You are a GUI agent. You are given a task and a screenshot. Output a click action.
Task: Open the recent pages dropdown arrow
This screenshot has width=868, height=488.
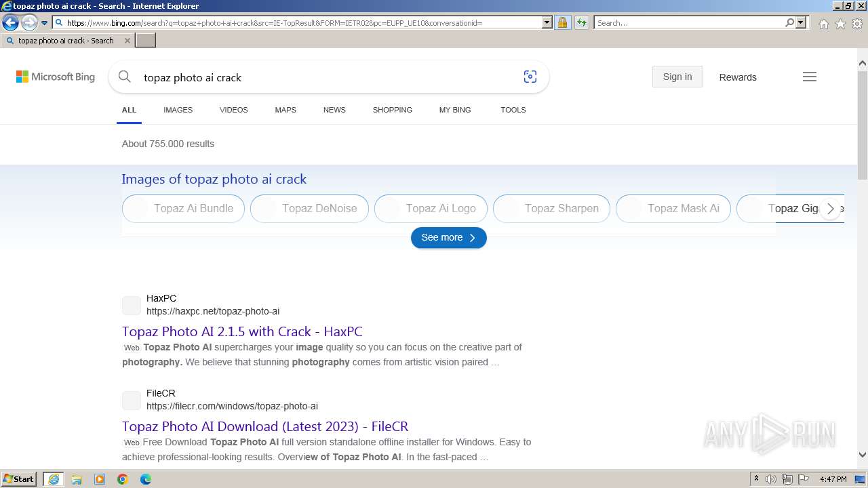[44, 23]
